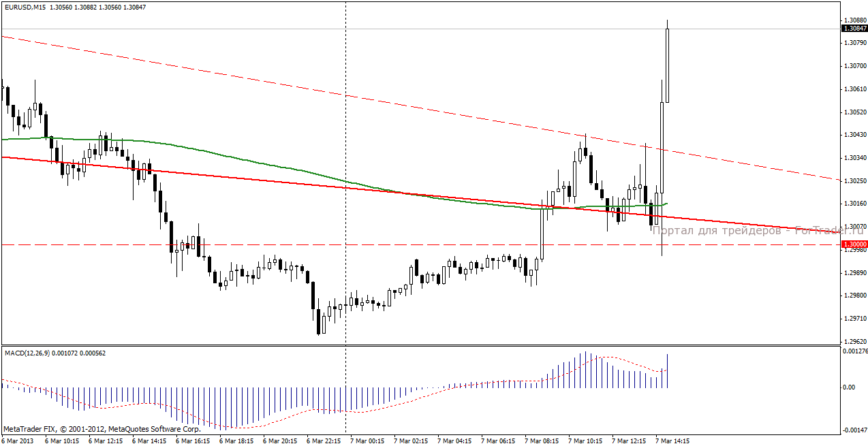The height and width of the screenshot is (446, 868).
Task: Click the 6 Mar 22:15 time label
Action: point(324,441)
